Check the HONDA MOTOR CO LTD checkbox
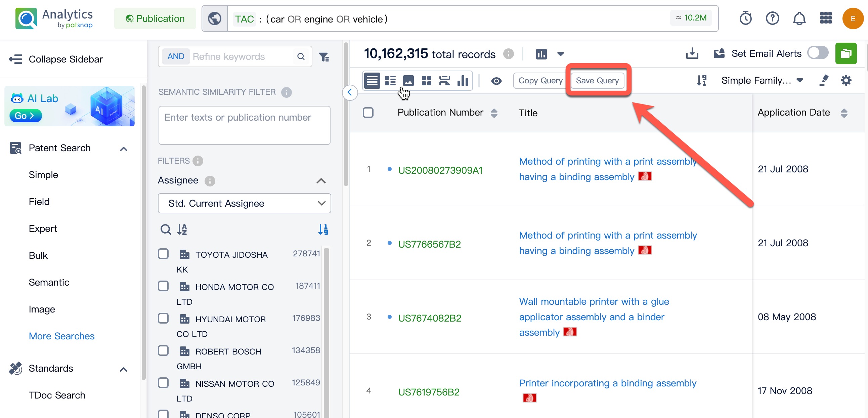The height and width of the screenshot is (418, 868). 164,286
